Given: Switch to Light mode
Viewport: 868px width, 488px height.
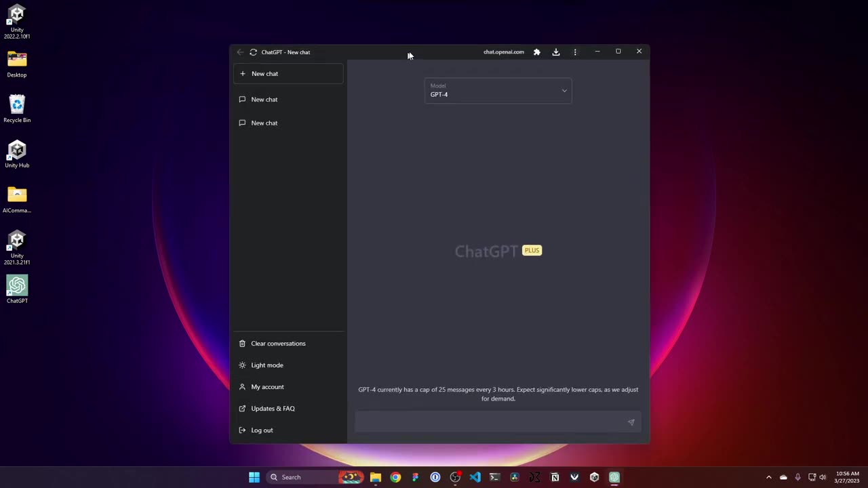Looking at the screenshot, I should [x=288, y=365].
